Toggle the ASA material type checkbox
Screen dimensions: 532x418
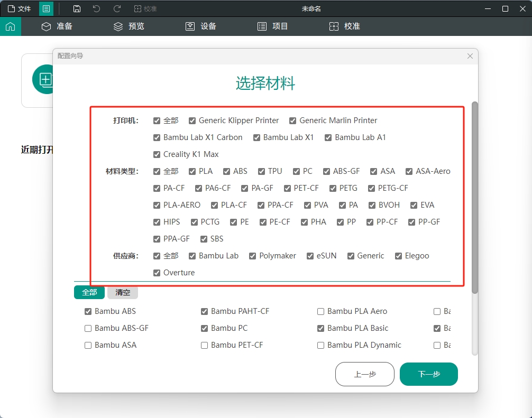point(373,172)
